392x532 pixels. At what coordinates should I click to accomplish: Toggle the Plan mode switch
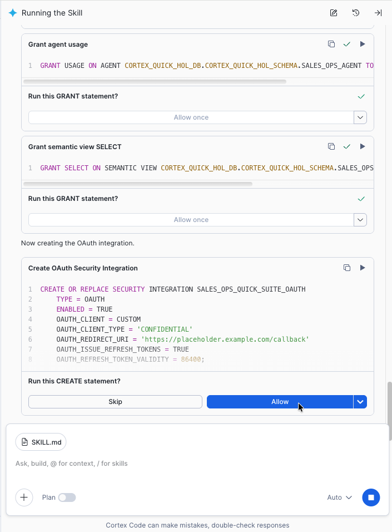(x=67, y=497)
